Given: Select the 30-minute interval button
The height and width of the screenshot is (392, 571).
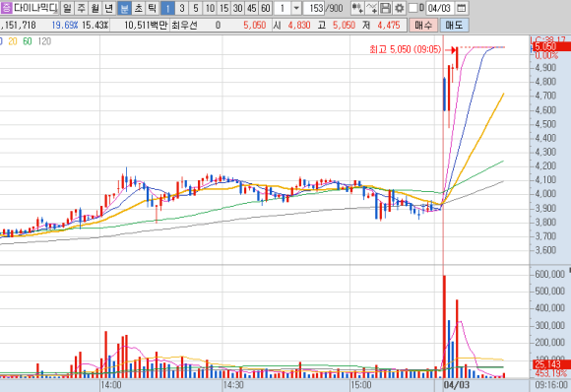Looking at the screenshot, I should pos(238,8).
